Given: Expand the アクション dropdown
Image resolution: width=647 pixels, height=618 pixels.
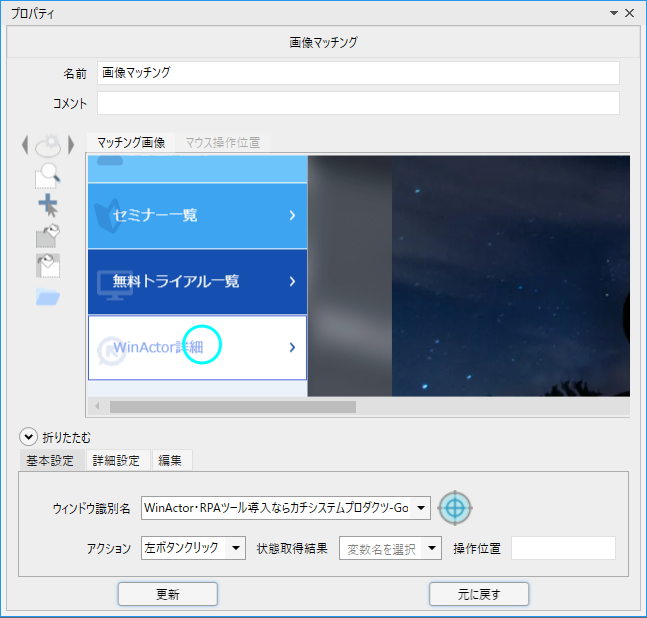Looking at the screenshot, I should [x=235, y=548].
